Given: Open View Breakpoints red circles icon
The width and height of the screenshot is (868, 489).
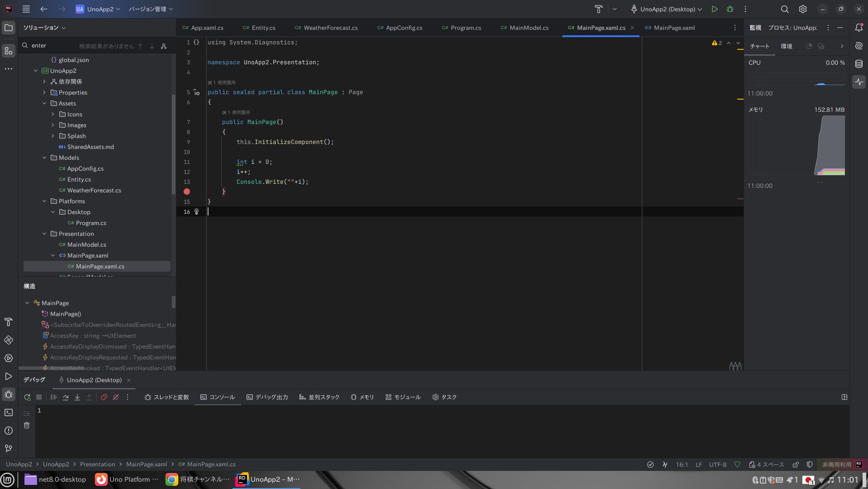Looking at the screenshot, I should click(104, 397).
